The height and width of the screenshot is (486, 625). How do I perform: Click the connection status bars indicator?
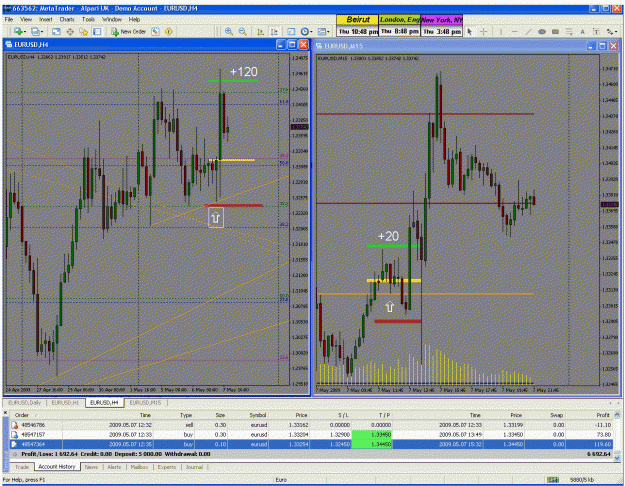tap(552, 480)
